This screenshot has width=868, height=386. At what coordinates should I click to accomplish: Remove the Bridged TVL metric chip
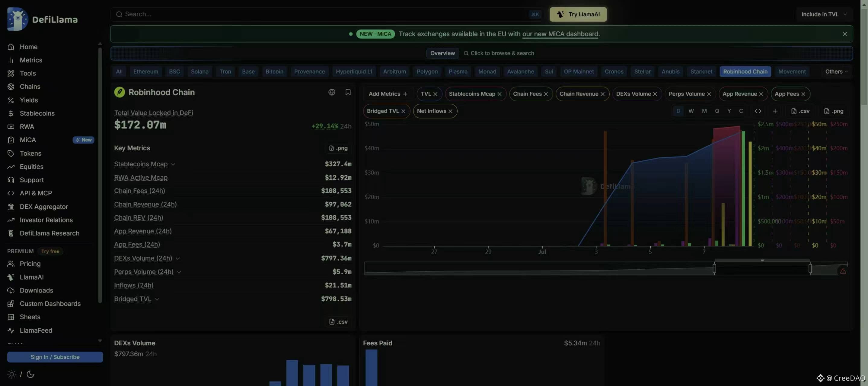403,111
